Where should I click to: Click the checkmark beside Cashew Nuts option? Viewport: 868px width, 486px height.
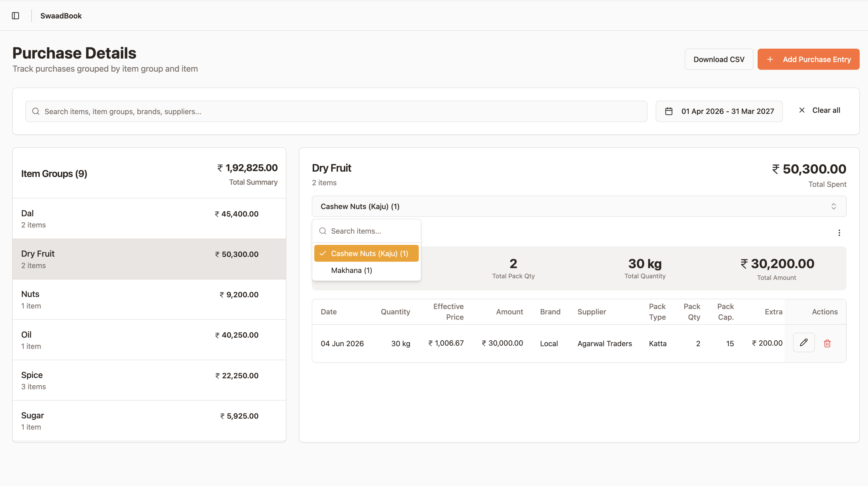coord(323,253)
